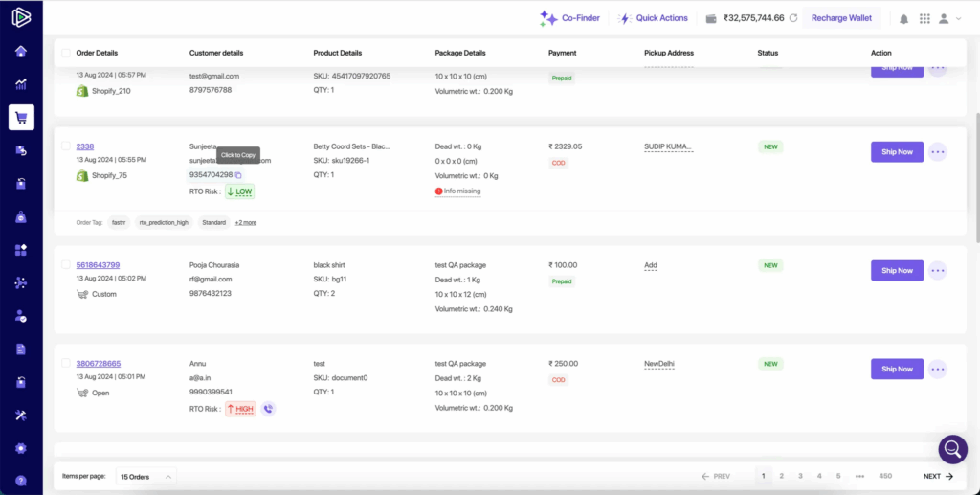Click the Recharge Wallet button
The width and height of the screenshot is (980, 495).
pyautogui.click(x=841, y=18)
